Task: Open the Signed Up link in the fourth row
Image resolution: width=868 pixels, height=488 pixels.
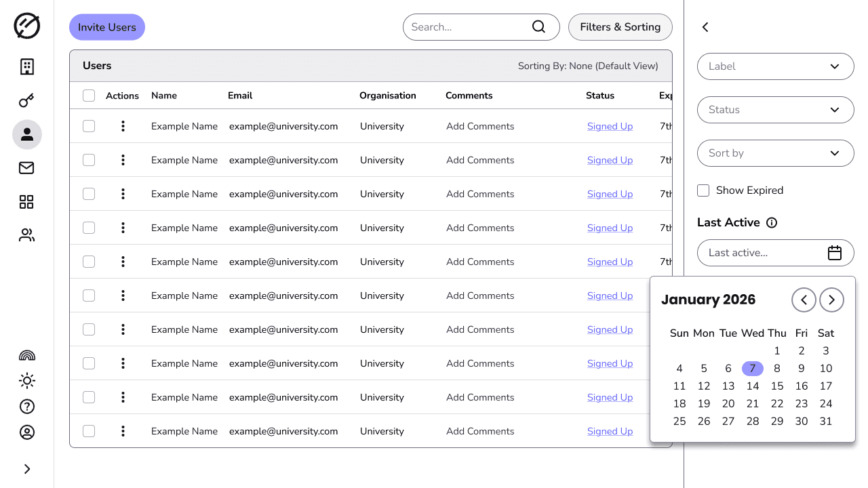Action: (610, 228)
